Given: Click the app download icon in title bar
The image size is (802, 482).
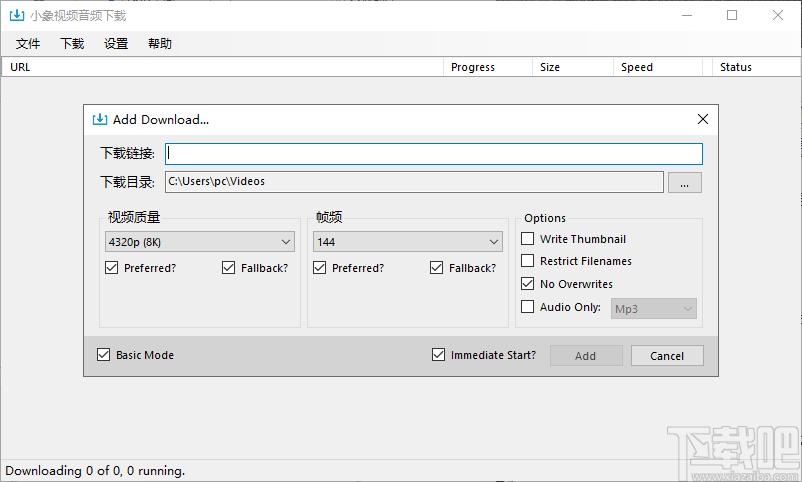Looking at the screenshot, I should pyautogui.click(x=16, y=15).
